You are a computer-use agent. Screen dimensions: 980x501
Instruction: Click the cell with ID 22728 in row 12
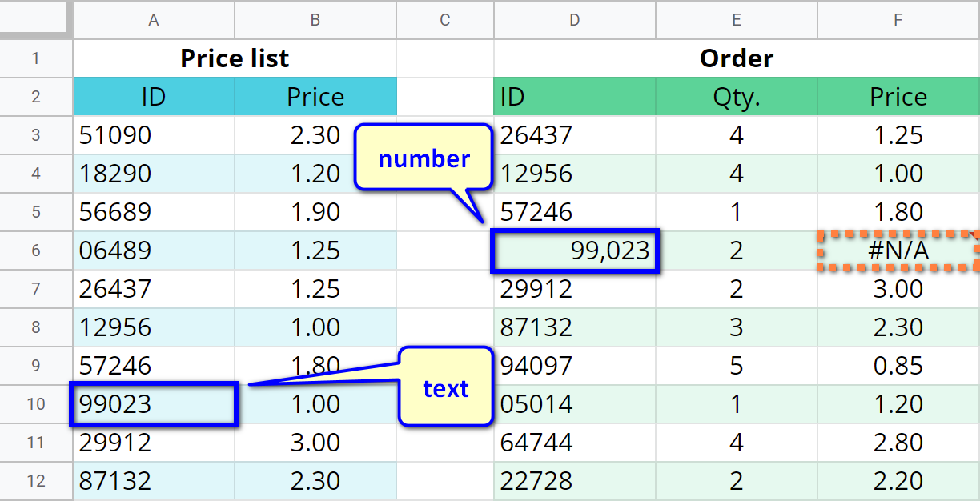tap(574, 481)
